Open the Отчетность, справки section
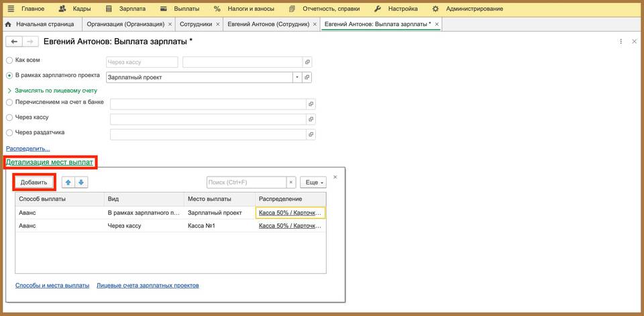This screenshot has width=644, height=316. click(x=324, y=9)
